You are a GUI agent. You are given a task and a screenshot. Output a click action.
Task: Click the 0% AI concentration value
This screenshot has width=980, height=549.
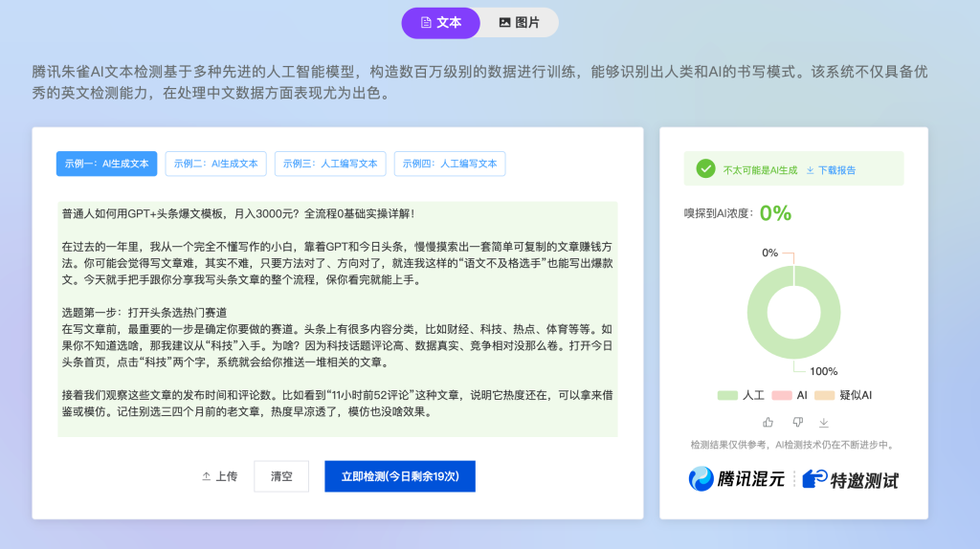775,213
